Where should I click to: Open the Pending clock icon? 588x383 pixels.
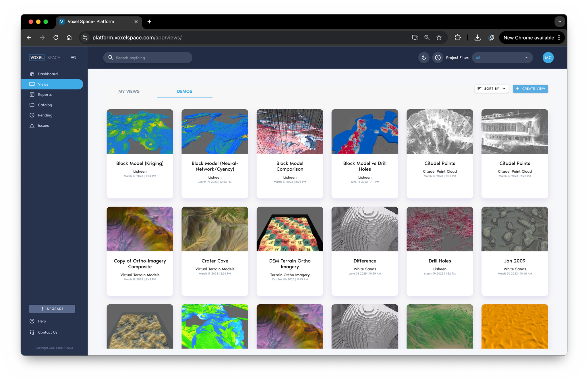click(x=32, y=115)
